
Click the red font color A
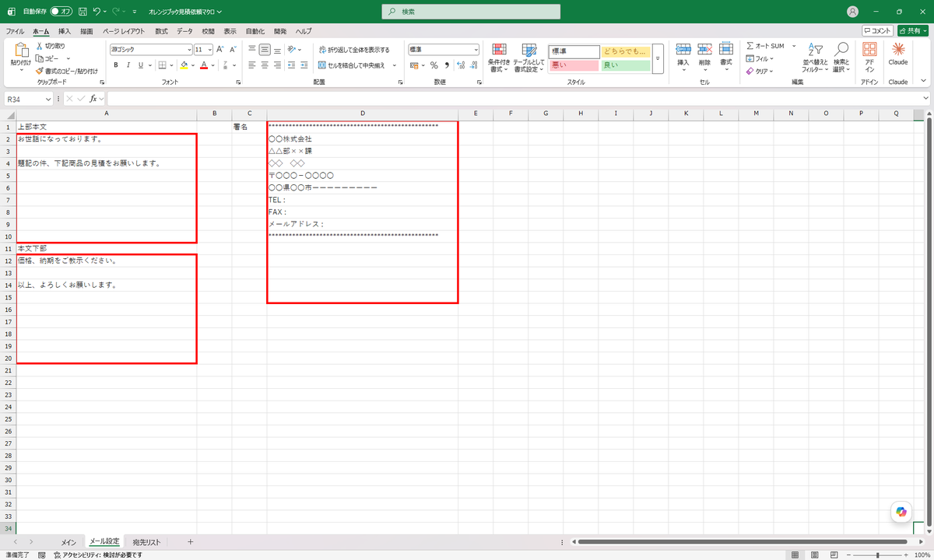click(x=203, y=65)
